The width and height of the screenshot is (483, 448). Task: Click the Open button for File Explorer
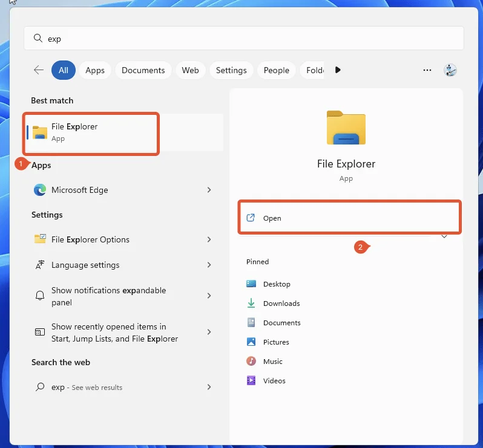point(349,218)
